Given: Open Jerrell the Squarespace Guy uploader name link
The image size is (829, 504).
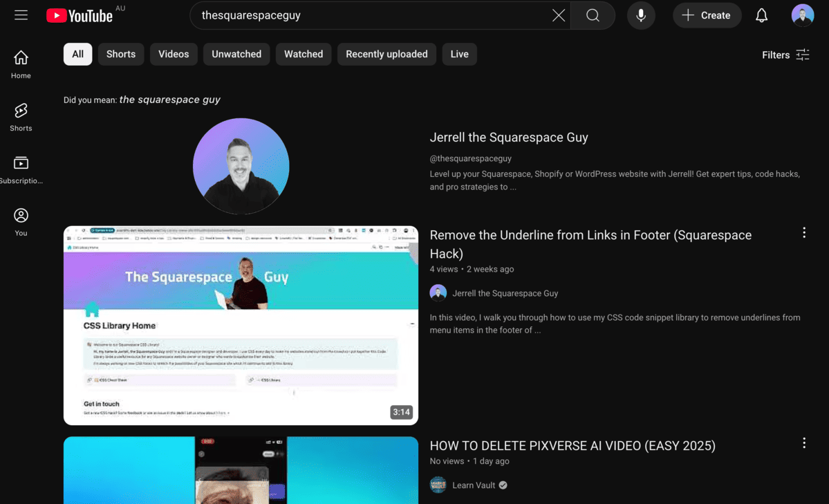Looking at the screenshot, I should click(505, 293).
